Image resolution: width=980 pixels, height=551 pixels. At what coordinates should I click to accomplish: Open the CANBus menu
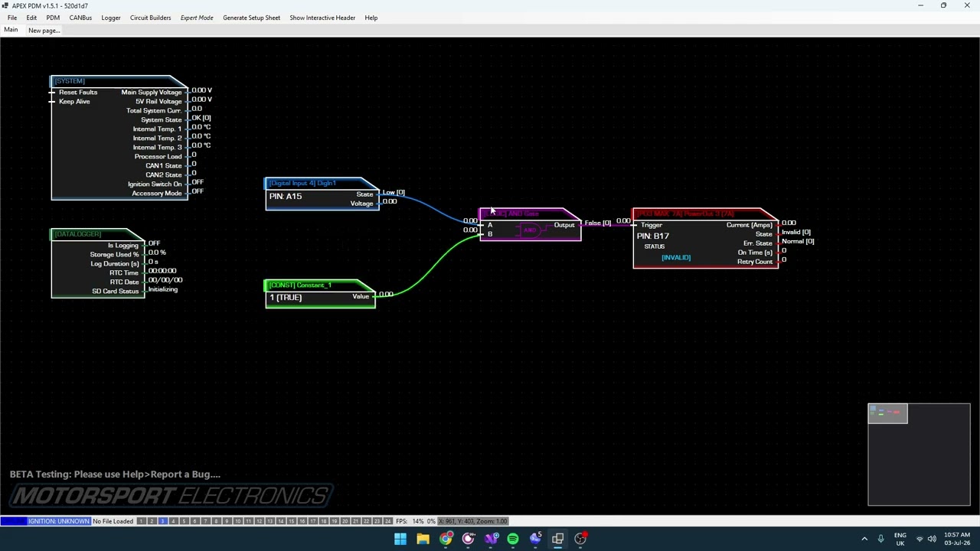click(80, 18)
